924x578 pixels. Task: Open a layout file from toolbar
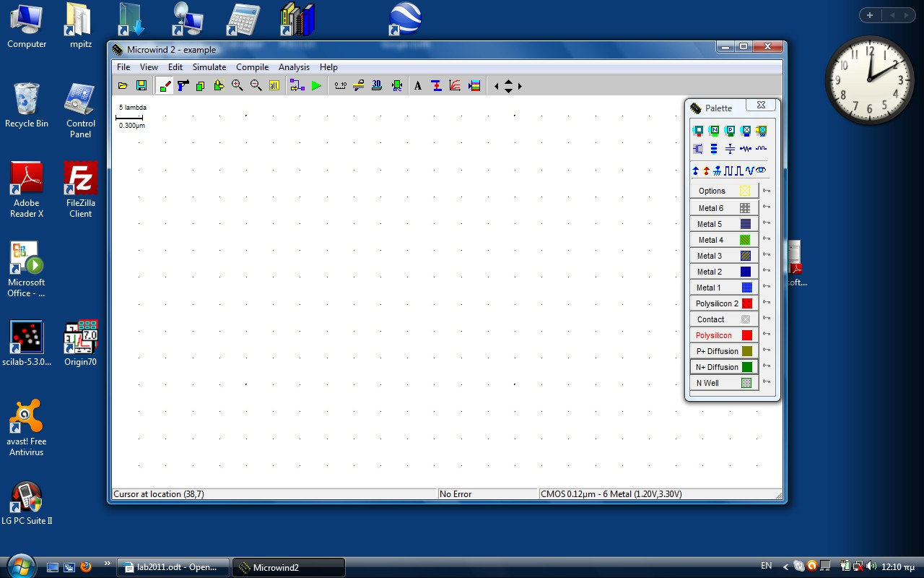[x=123, y=86]
